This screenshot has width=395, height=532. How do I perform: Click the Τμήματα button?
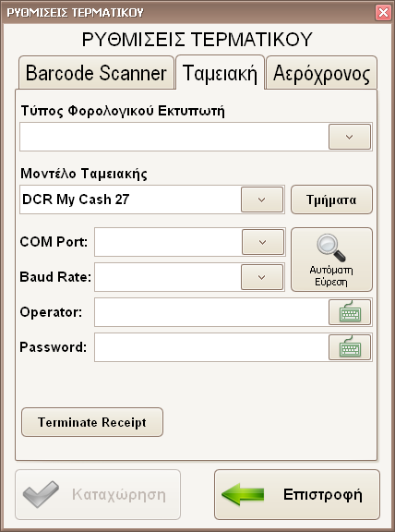pos(331,199)
